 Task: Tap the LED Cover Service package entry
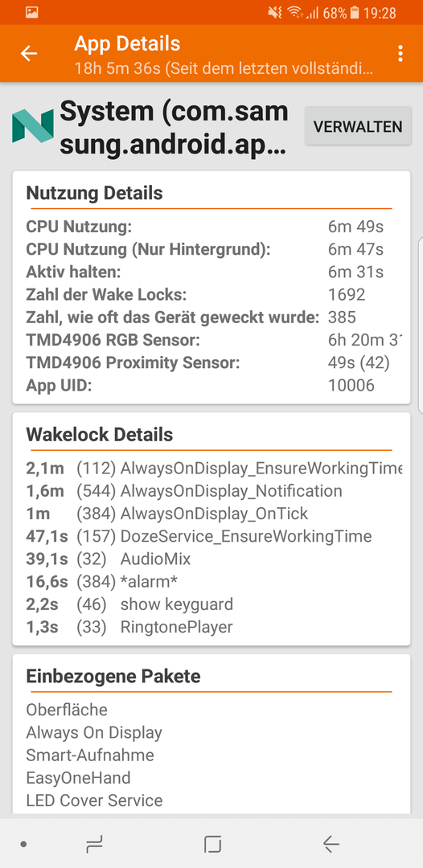(x=94, y=800)
